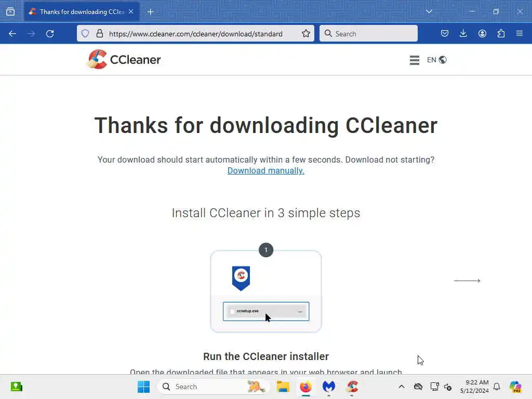Bookmark this page with the star
The height and width of the screenshot is (399, 532).
point(305,34)
